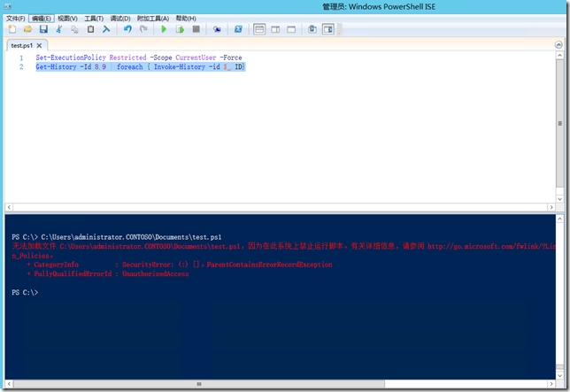Open the 工具(T) menu

(x=94, y=19)
